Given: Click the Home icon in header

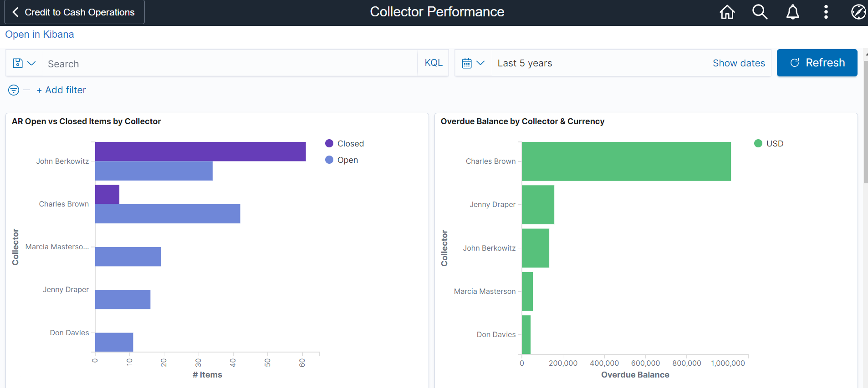Looking at the screenshot, I should tap(727, 12).
